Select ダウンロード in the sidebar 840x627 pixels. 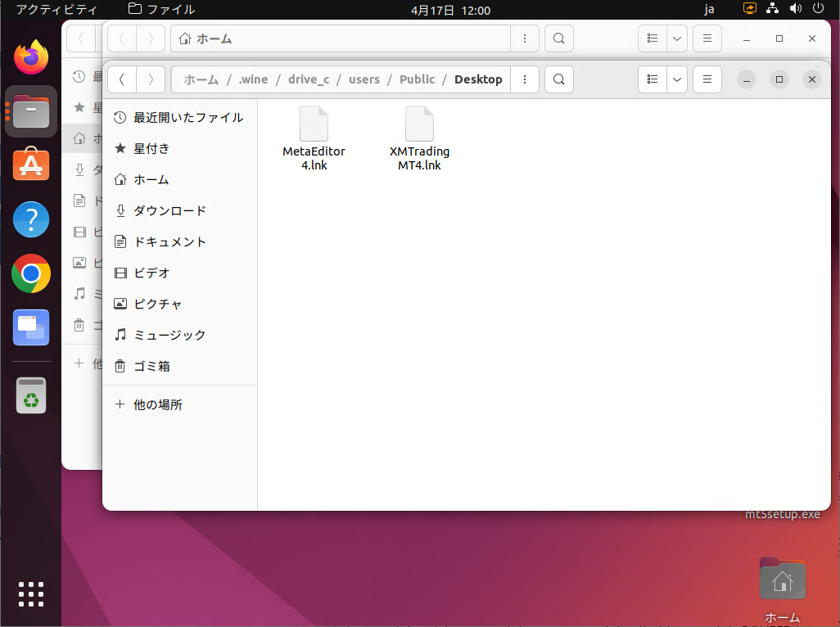169,210
